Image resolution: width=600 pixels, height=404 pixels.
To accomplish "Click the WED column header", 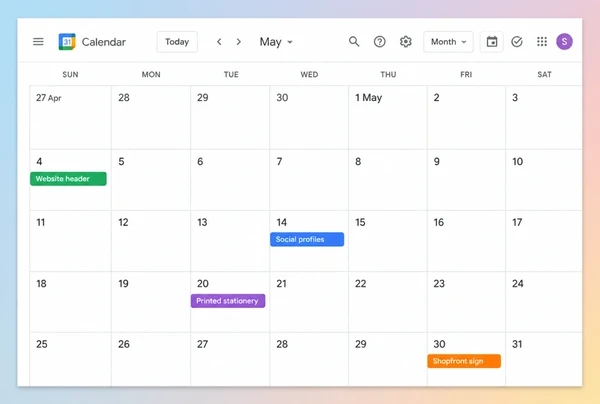I will click(309, 75).
